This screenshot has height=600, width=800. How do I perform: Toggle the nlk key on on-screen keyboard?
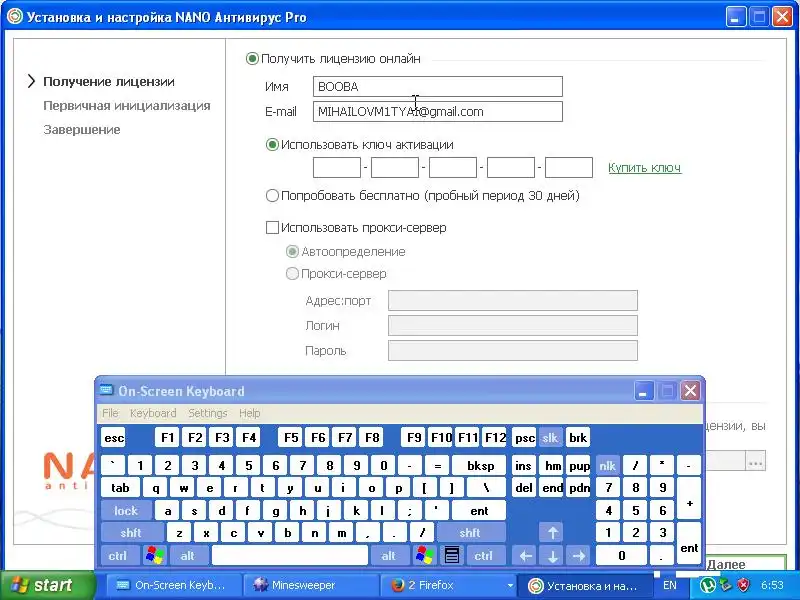pyautogui.click(x=607, y=466)
